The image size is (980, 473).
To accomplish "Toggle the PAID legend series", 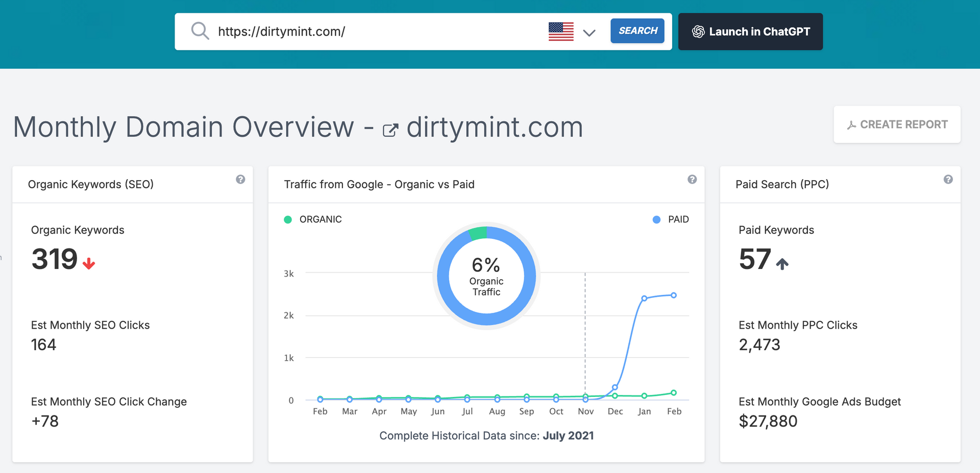I will [x=671, y=219].
